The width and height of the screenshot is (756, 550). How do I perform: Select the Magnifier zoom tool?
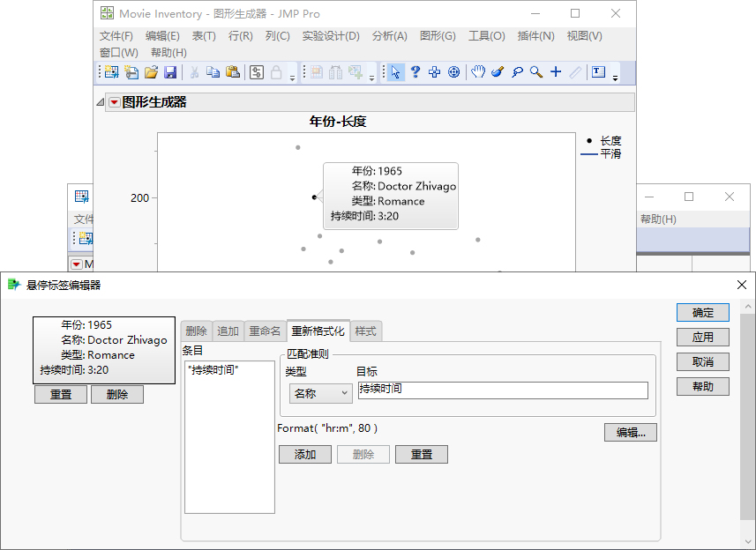[x=536, y=72]
